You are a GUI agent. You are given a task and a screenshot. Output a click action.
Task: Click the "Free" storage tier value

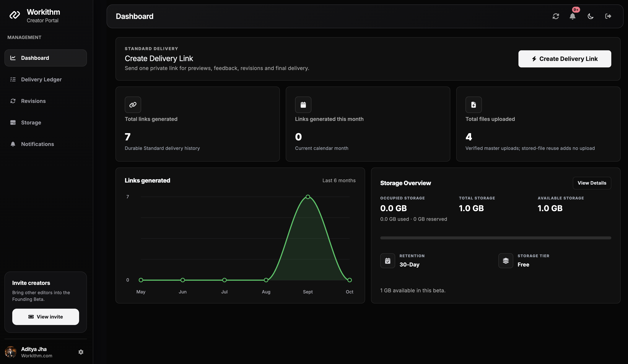pyautogui.click(x=523, y=264)
